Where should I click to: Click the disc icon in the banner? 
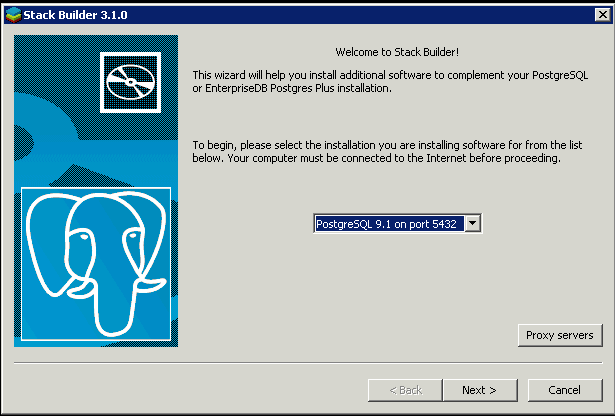pos(131,82)
